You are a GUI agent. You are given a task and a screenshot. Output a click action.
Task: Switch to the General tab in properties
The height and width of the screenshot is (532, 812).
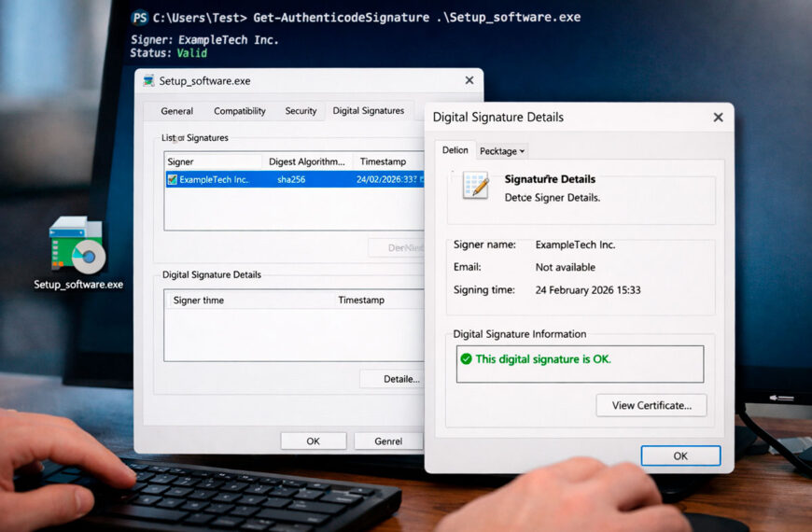[x=176, y=111]
